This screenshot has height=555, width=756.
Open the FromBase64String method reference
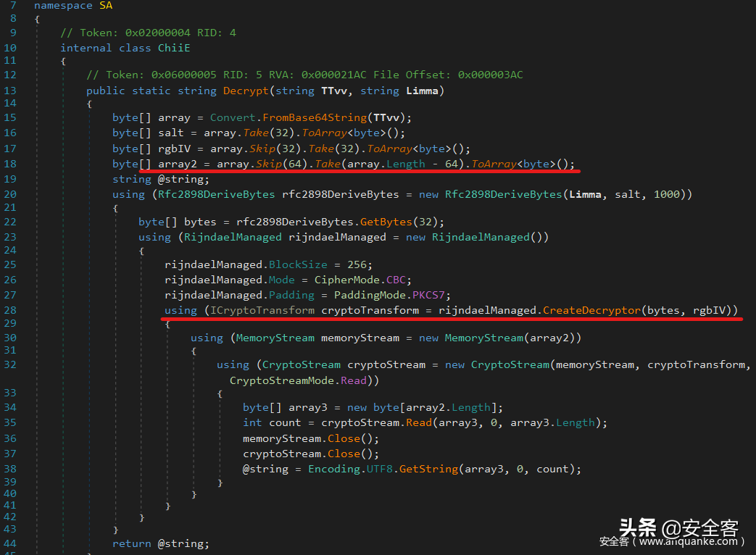point(315,117)
